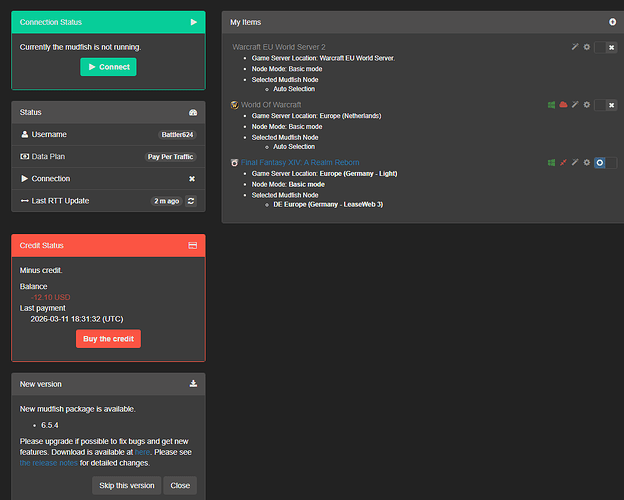Screen dimensions: 624x500
Task: Click the '2 m ago' badge
Action: click(166, 201)
